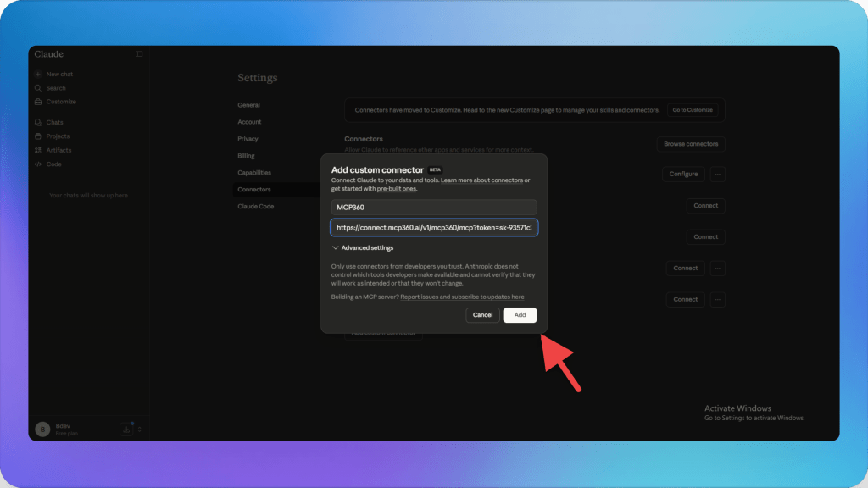The height and width of the screenshot is (488, 868).
Task: Cancel the Add custom connector dialog
Action: pos(482,315)
